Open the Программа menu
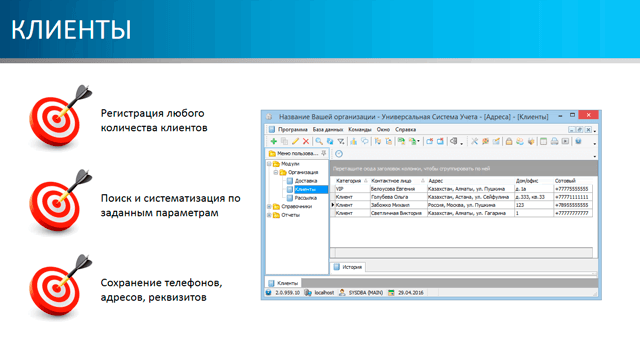This screenshot has height=360, width=640. point(292,129)
